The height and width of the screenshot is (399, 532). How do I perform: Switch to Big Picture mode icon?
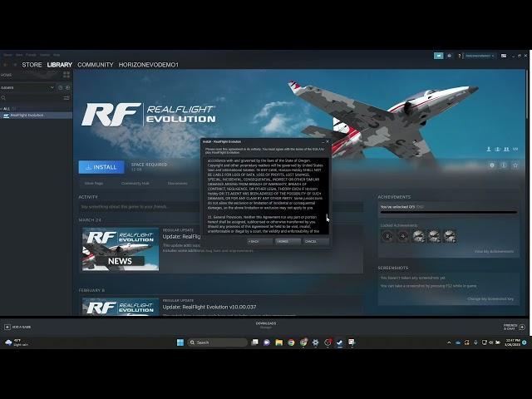coord(504,56)
